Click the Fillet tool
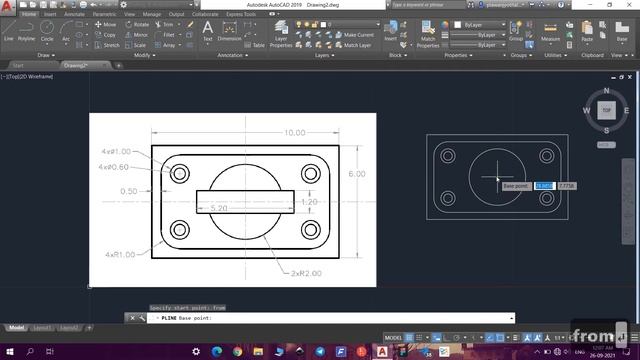This screenshot has width=640, height=360. point(165,35)
